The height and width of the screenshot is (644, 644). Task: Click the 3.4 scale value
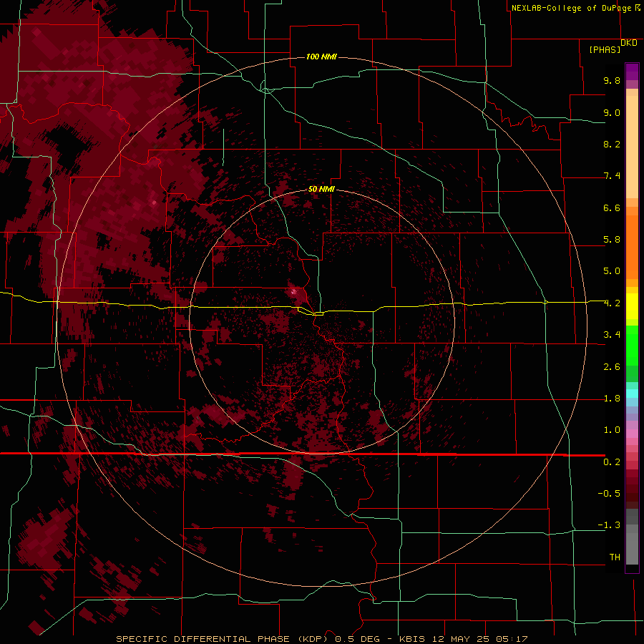612,335
